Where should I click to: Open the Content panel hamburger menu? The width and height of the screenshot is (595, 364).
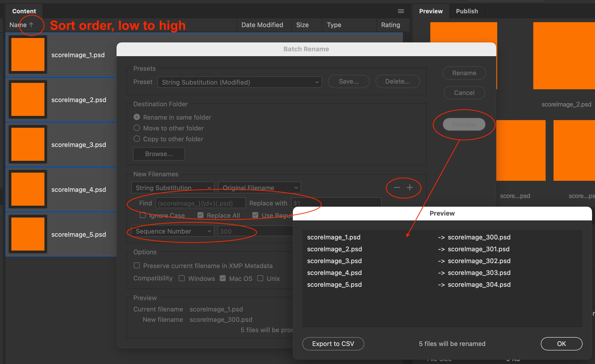tap(401, 11)
